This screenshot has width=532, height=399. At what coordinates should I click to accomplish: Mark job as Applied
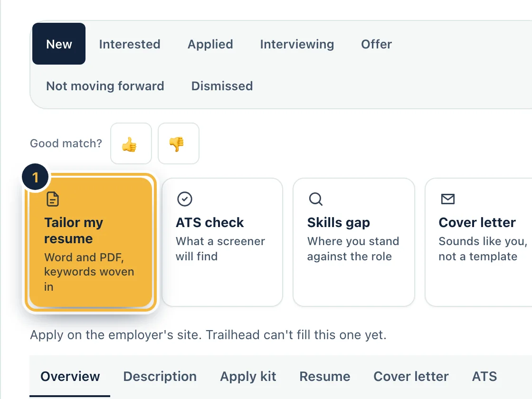[210, 44]
